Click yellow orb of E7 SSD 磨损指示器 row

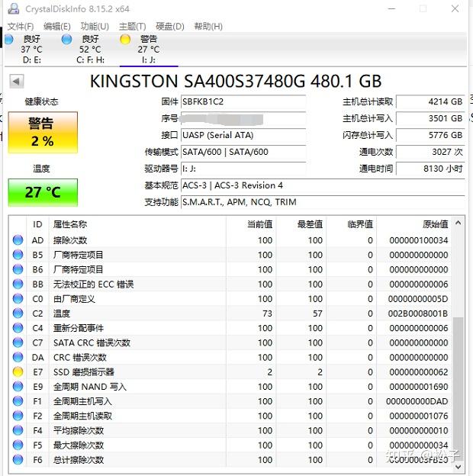[18, 372]
